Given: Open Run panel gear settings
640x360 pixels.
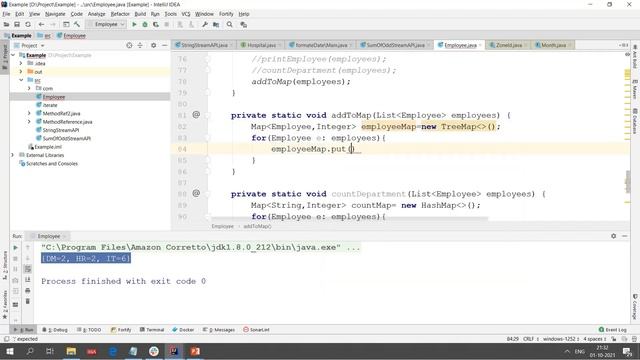Looking at the screenshot, I should 613,236.
